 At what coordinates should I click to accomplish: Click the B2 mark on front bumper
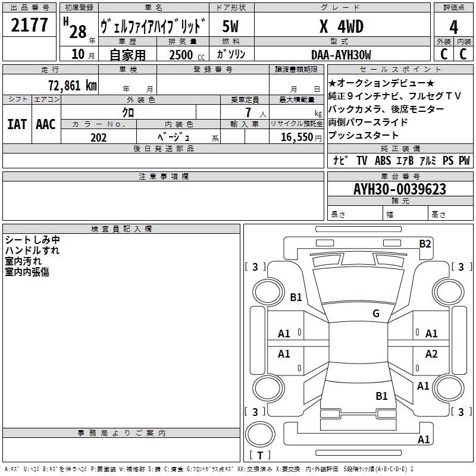(x=425, y=244)
